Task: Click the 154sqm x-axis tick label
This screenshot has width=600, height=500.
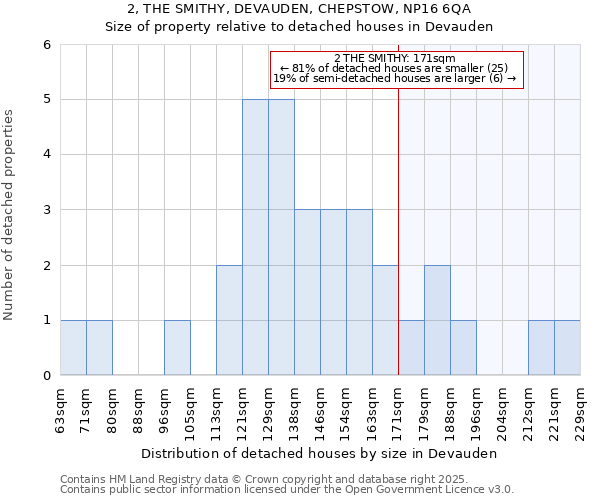Action: [x=346, y=415]
